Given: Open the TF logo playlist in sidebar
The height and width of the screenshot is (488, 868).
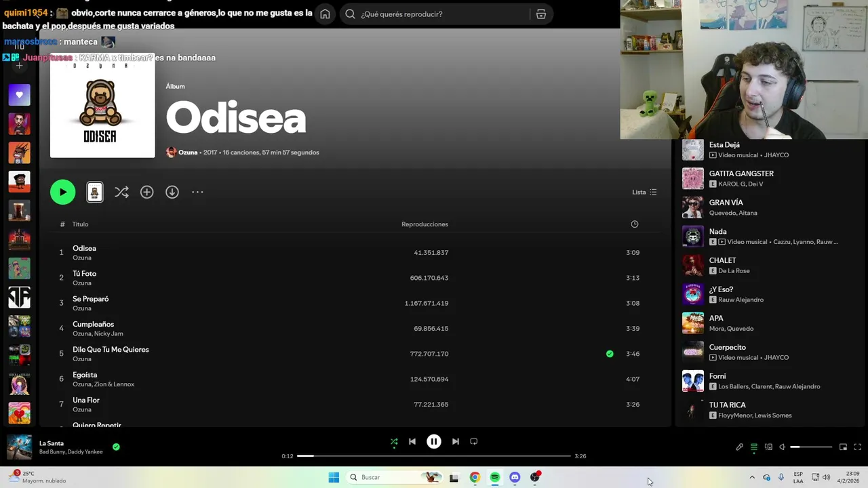Looking at the screenshot, I should coord(19,297).
